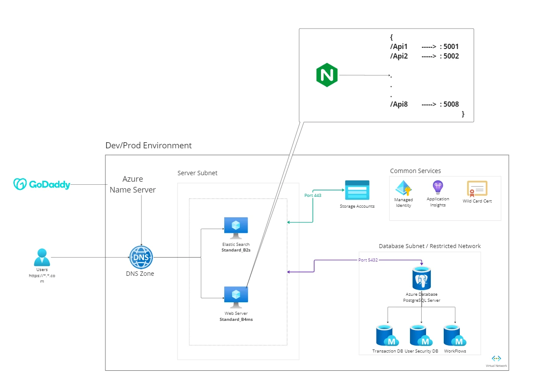Click the DNS Zone caption
This screenshot has height=392, width=534.
(x=140, y=274)
